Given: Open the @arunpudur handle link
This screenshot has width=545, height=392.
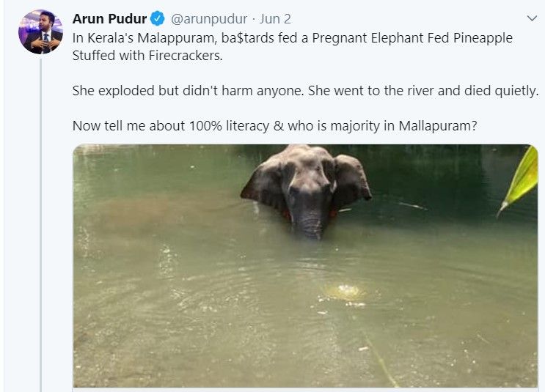Looking at the screenshot, I should pos(208,18).
